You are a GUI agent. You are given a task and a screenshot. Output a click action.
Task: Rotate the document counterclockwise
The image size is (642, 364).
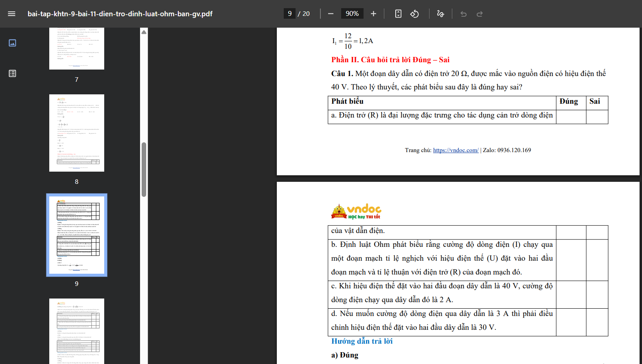(414, 14)
